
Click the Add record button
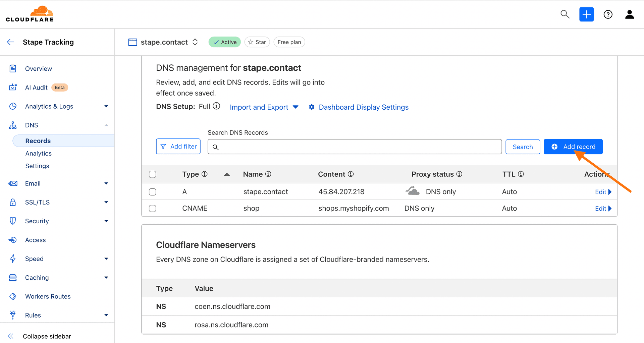(x=573, y=147)
